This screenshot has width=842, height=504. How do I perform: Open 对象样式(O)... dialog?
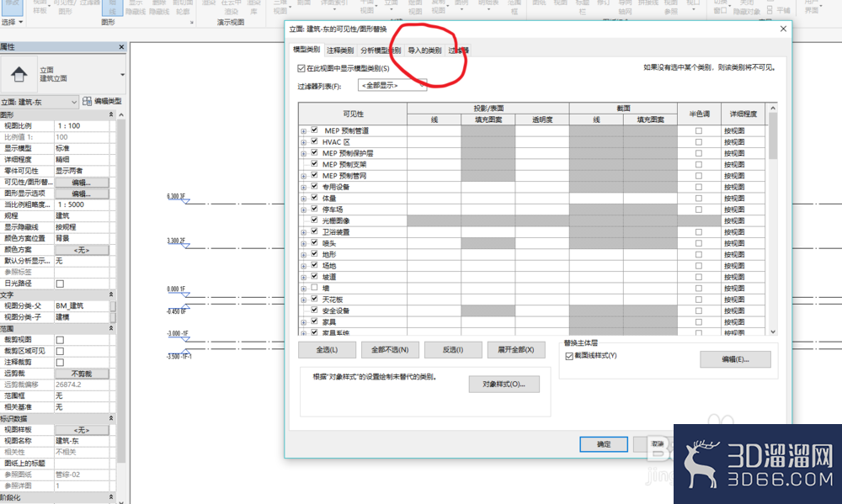click(x=504, y=384)
